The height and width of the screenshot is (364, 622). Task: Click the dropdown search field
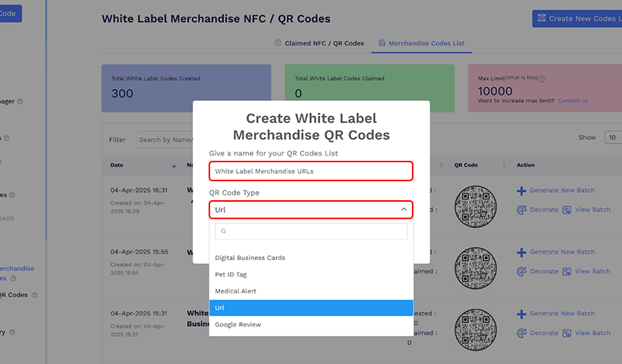(x=311, y=231)
